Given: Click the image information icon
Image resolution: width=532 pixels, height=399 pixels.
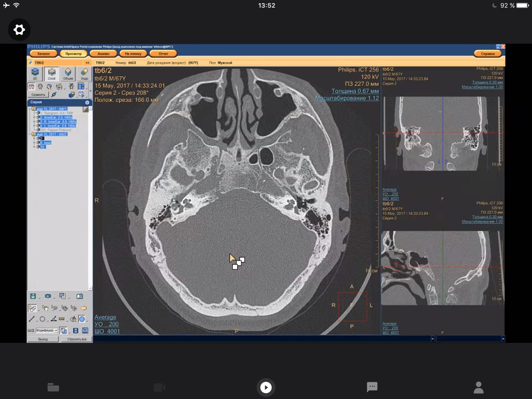Looking at the screenshot, I should tap(85, 330).
